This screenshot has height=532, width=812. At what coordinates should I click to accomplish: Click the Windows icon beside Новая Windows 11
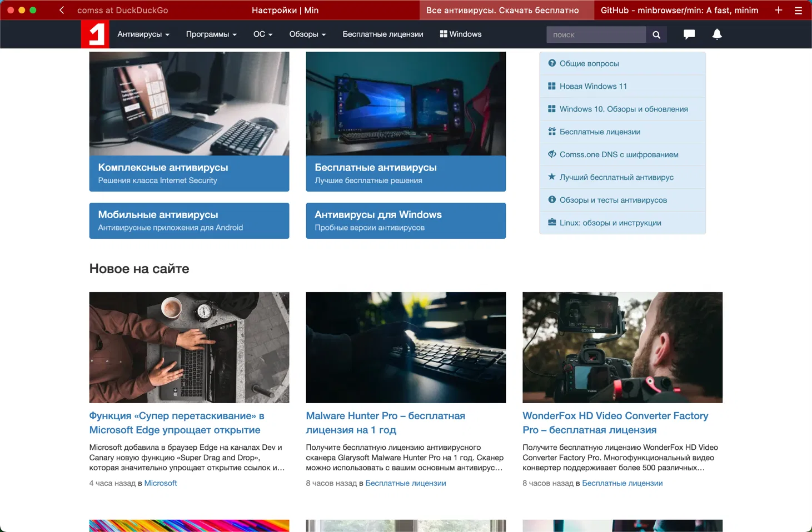[552, 86]
